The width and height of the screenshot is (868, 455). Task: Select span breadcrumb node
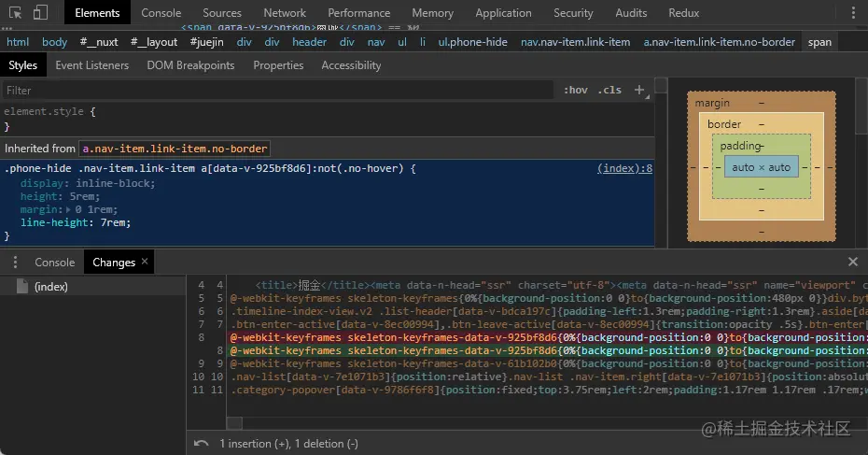click(819, 42)
